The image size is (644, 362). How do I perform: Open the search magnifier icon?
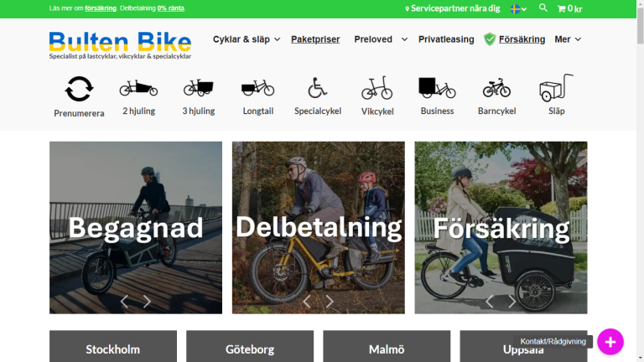point(543,8)
